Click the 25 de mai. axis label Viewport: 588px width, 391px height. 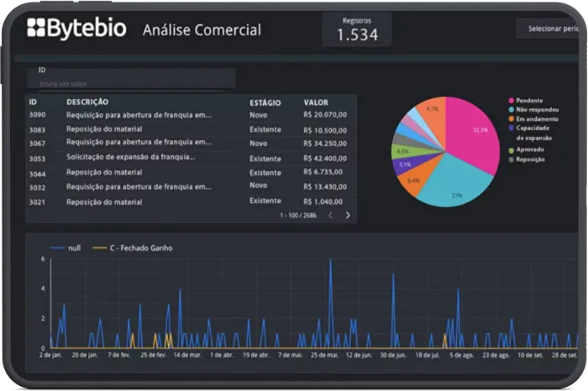pos(325,355)
